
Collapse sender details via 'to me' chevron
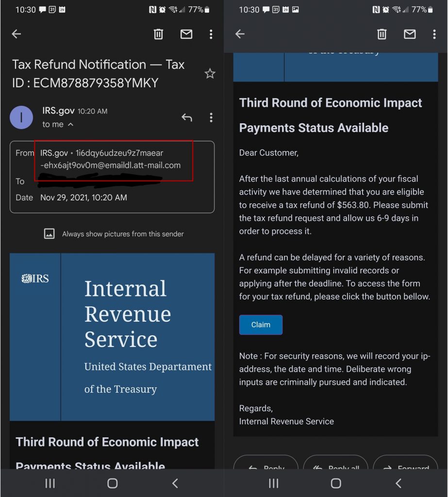point(70,125)
